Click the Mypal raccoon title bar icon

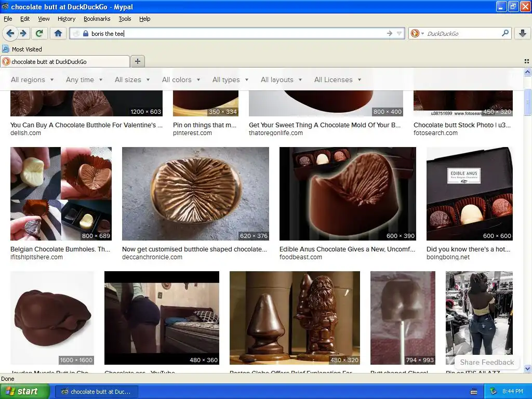5,6
